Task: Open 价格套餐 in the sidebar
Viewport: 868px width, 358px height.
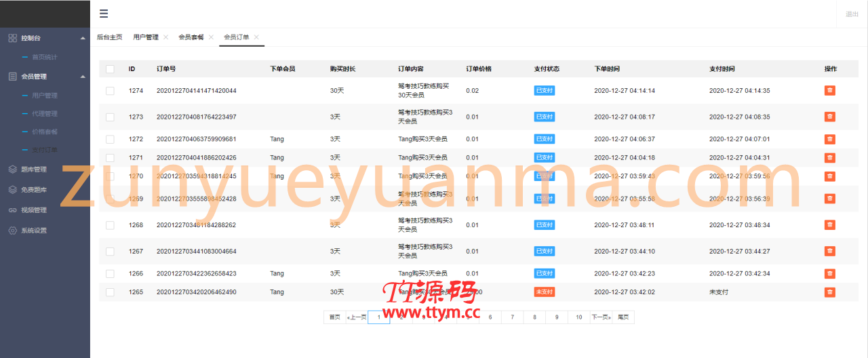Action: (x=45, y=132)
